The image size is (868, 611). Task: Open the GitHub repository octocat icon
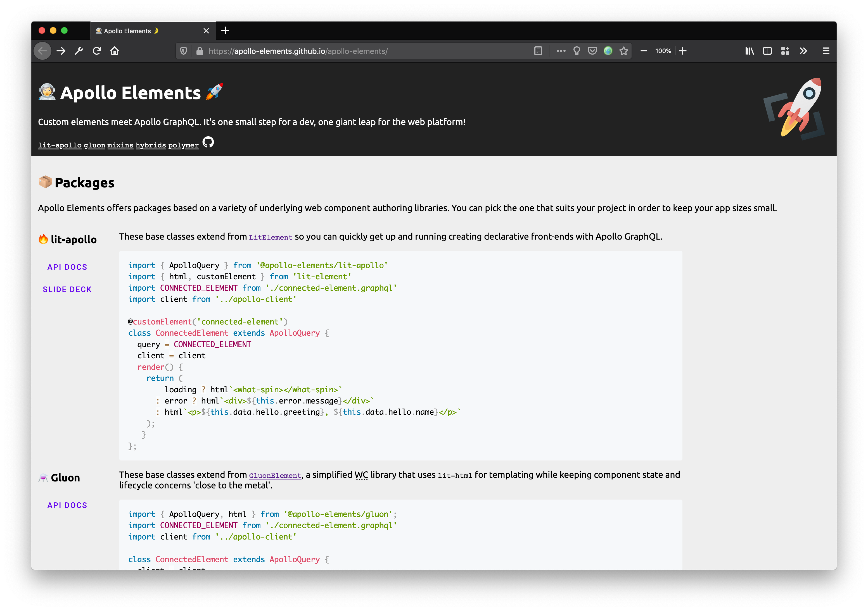coord(208,142)
